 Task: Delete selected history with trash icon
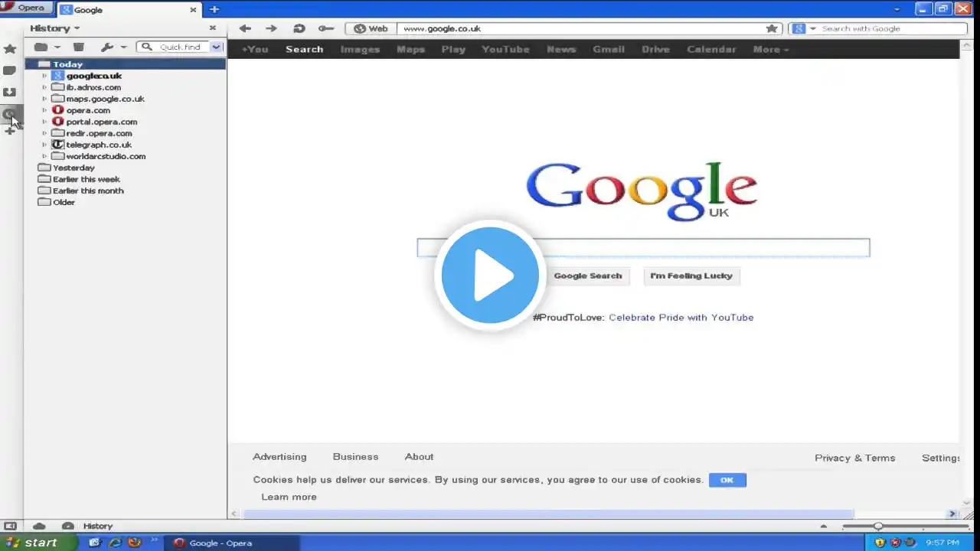[x=78, y=47]
